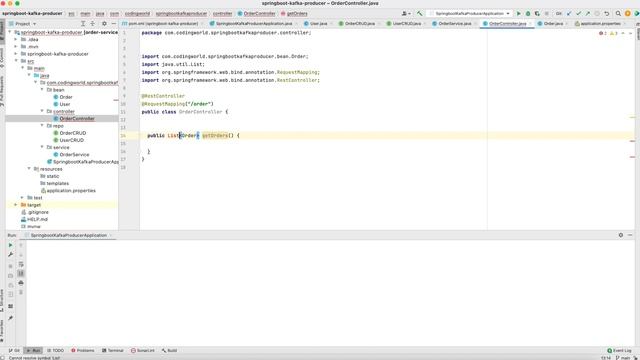The height and width of the screenshot is (360, 640).
Task: Click the orange avatar icon top right
Action: [628, 13]
